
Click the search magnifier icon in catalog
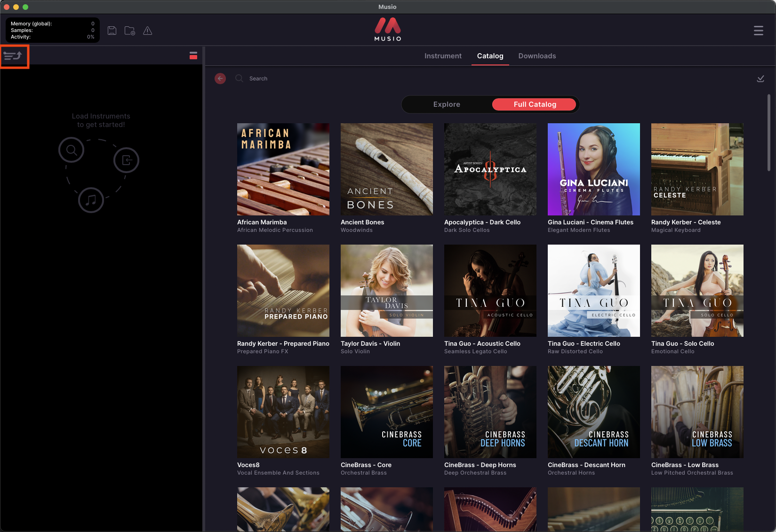(239, 79)
